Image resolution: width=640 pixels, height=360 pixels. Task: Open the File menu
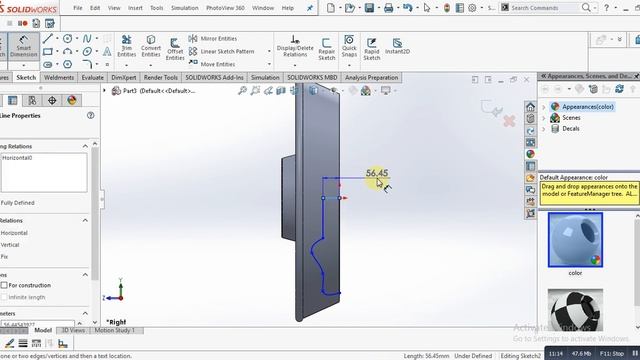(78, 8)
